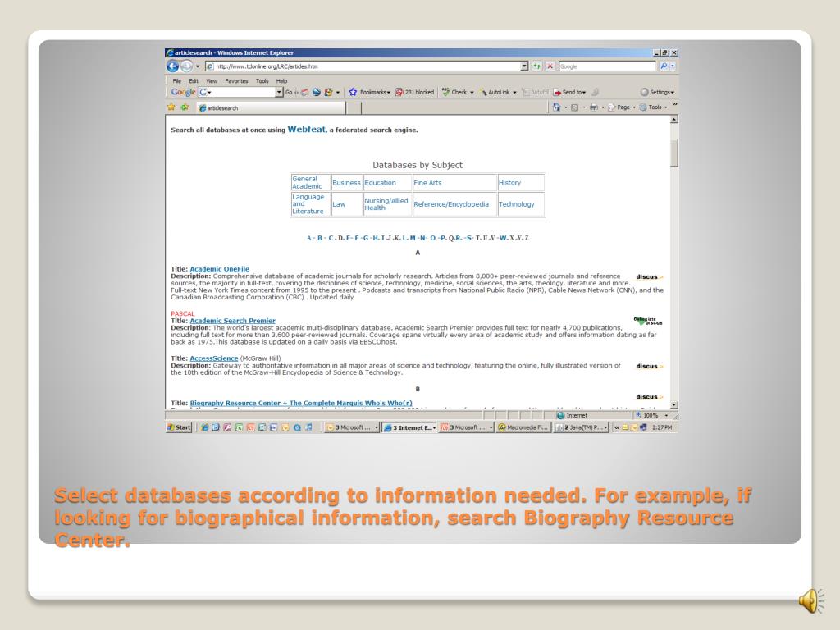Open the Tools menu in menu bar
The image size is (840, 630).
coord(262,81)
